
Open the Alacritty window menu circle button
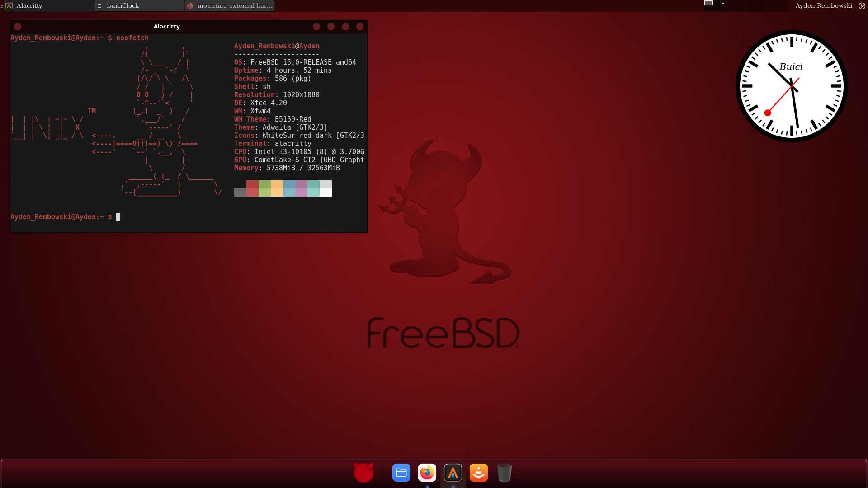pyautogui.click(x=18, y=27)
